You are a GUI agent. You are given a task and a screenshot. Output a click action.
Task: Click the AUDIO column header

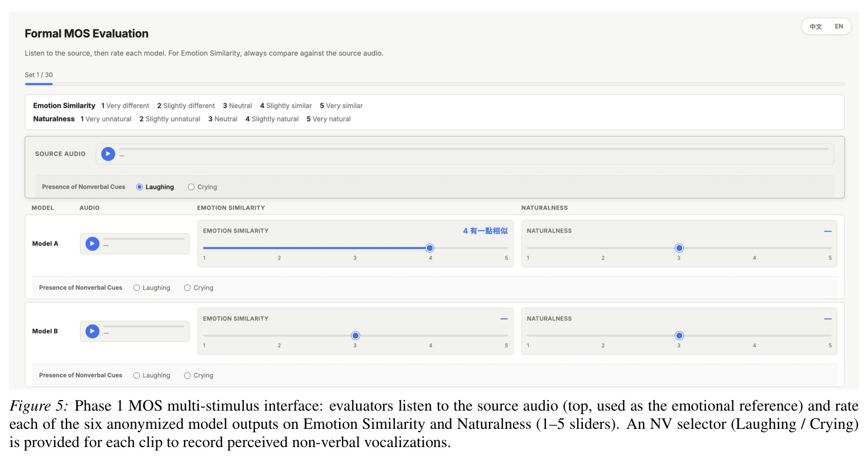click(90, 208)
